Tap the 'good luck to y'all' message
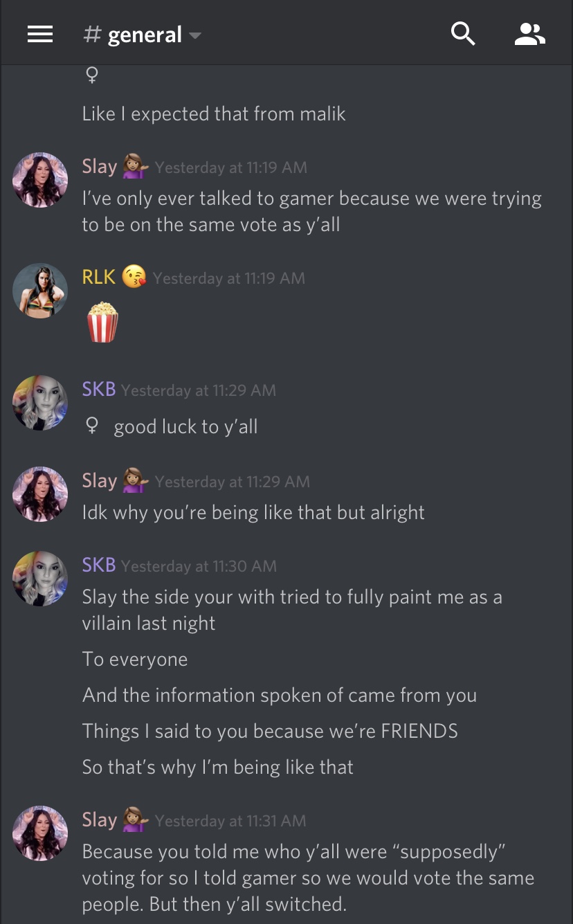The image size is (573, 924). pyautogui.click(x=185, y=426)
